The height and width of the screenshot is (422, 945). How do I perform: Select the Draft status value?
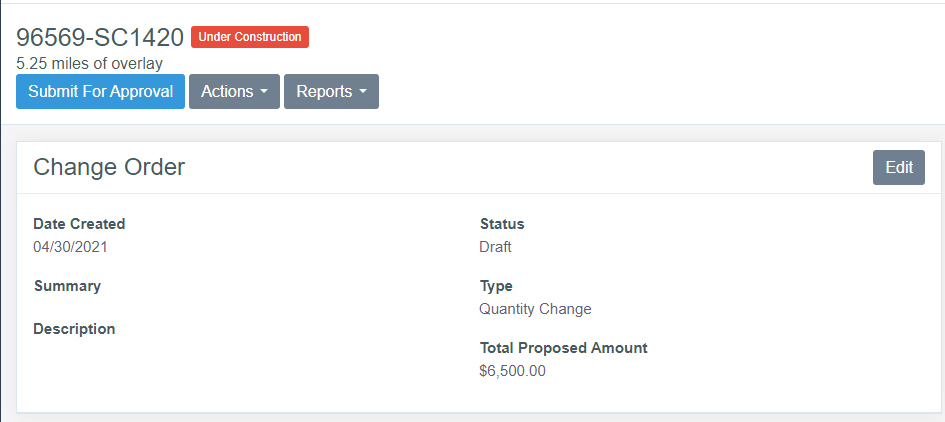pos(495,247)
